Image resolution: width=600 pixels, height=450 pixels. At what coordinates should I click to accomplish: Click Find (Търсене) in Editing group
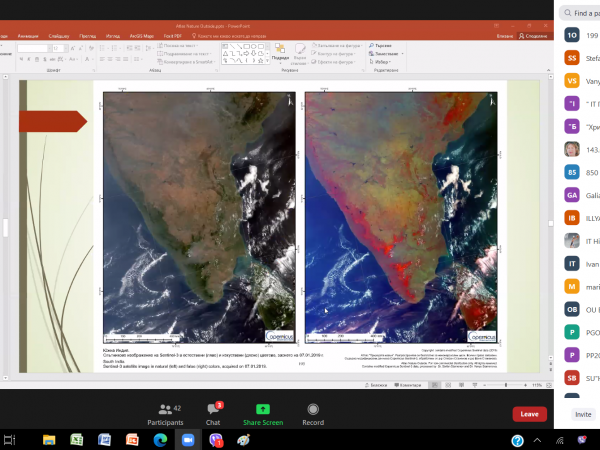click(380, 46)
